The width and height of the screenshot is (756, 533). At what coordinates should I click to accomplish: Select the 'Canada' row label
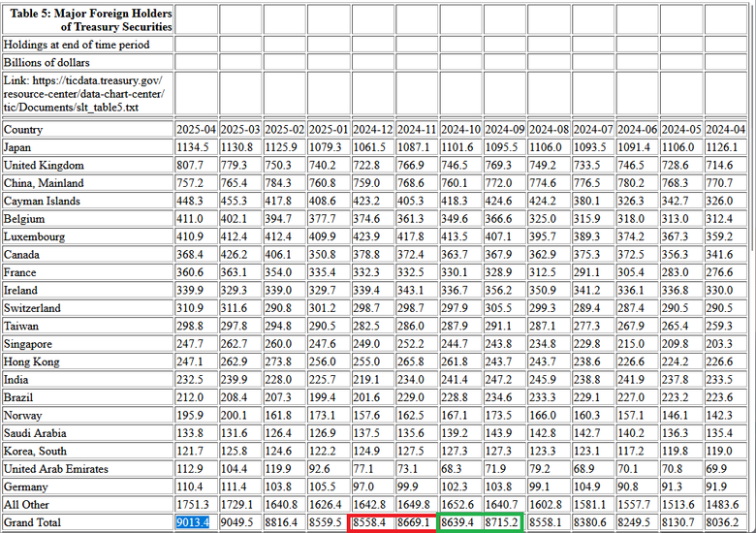click(21, 255)
